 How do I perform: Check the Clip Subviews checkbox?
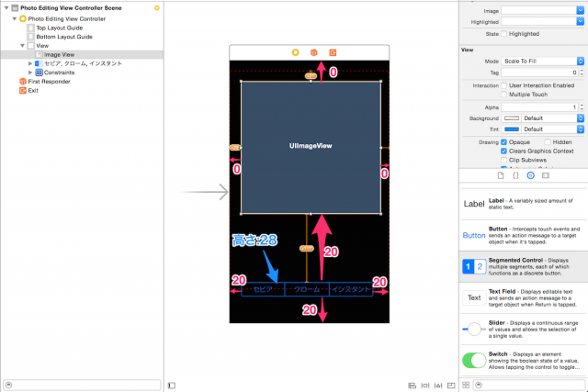coord(504,160)
